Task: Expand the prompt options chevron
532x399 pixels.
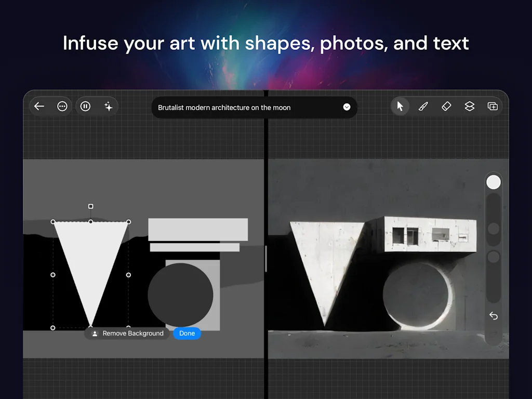Action: click(346, 107)
